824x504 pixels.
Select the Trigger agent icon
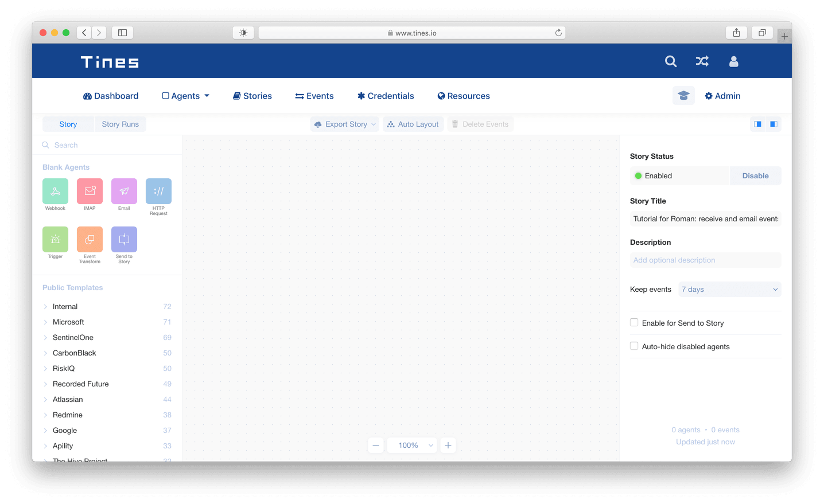[x=55, y=240]
